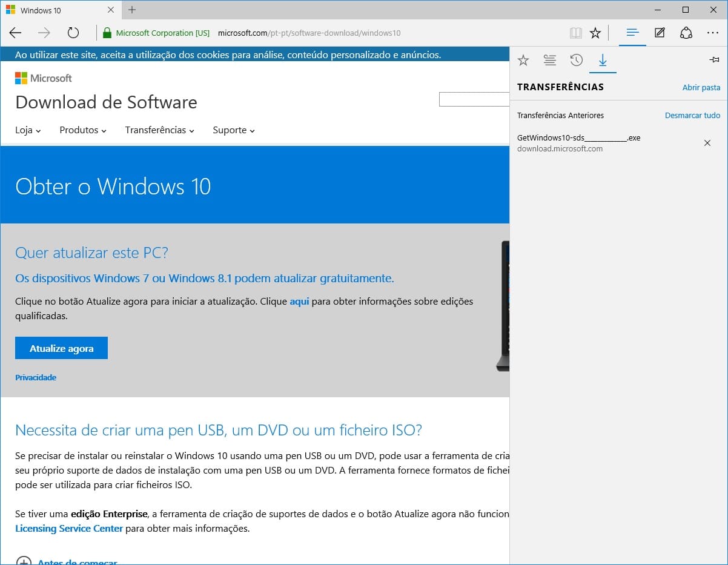Viewport: 728px width, 565px height.
Task: Close the Windows 10 browser tab
Action: (x=111, y=10)
